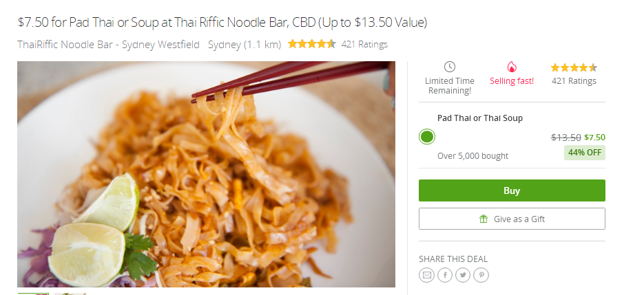Viewport: 644px width, 295px height.
Task: Select Pad Thai or Thai Soup option
Action: coord(427,137)
